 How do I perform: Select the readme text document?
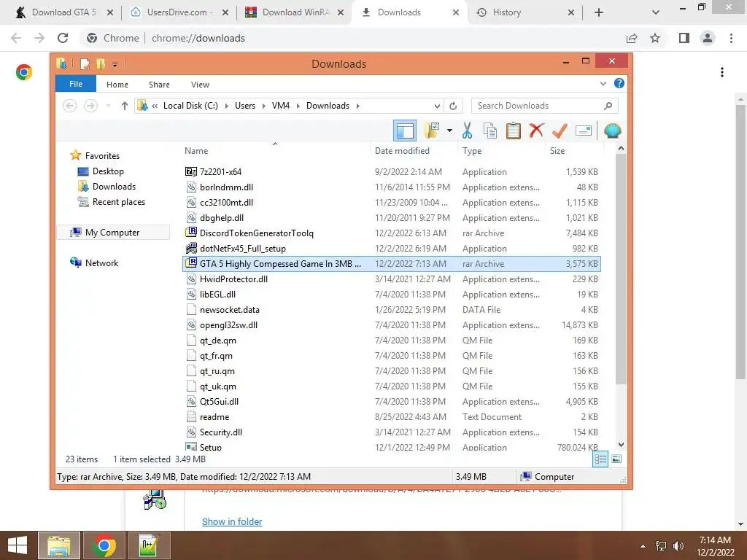391,416
